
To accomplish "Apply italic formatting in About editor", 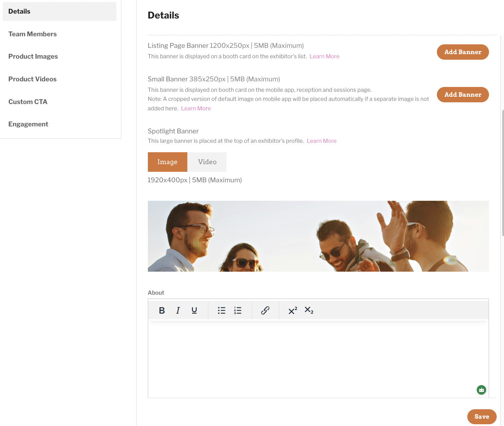I will [x=178, y=310].
